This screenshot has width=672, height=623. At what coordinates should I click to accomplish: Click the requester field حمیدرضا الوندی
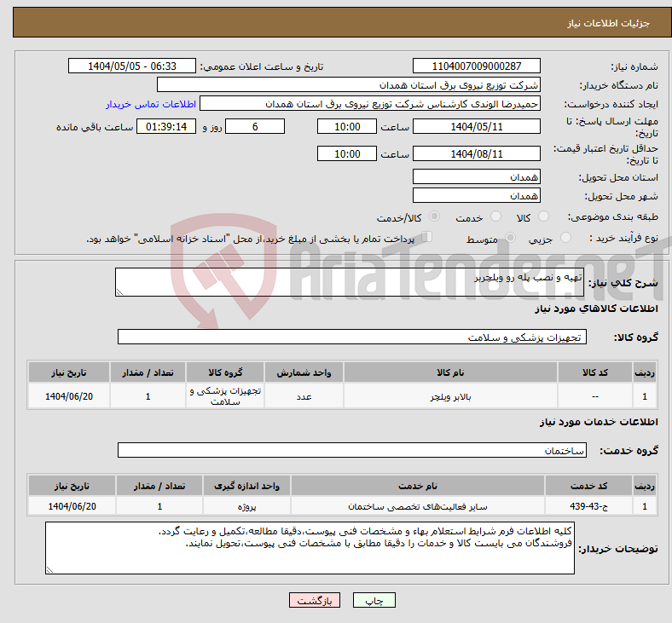coord(370,104)
